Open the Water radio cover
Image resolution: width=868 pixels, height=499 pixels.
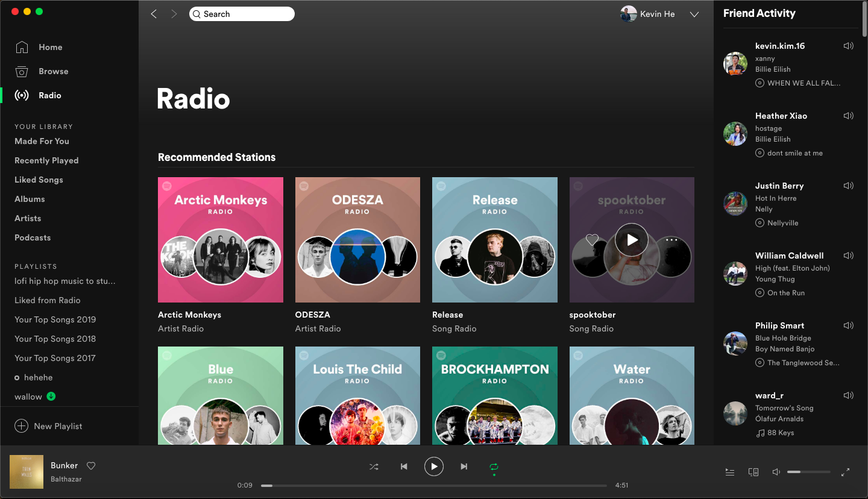632,396
